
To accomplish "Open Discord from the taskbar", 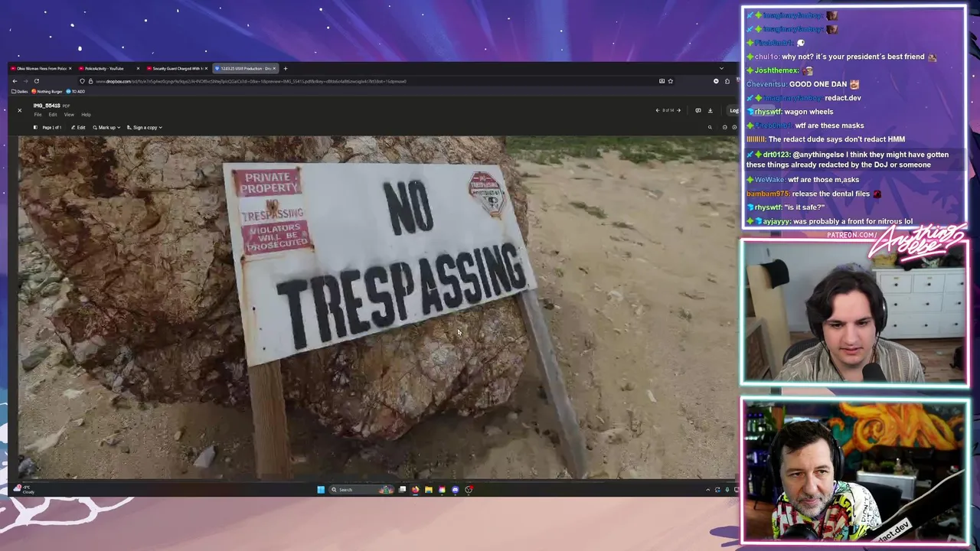I will click(455, 490).
